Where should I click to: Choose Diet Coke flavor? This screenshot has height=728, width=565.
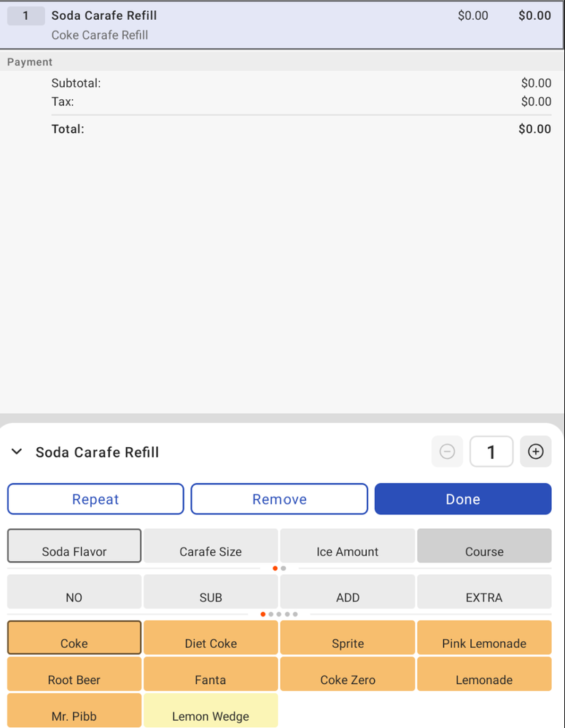[211, 638]
